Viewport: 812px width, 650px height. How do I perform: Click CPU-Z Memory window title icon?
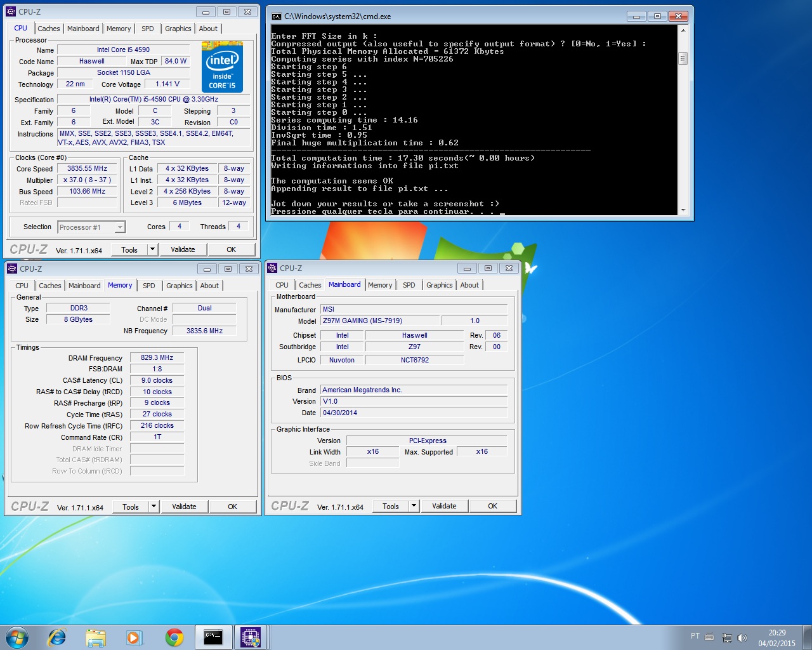pyautogui.click(x=12, y=269)
